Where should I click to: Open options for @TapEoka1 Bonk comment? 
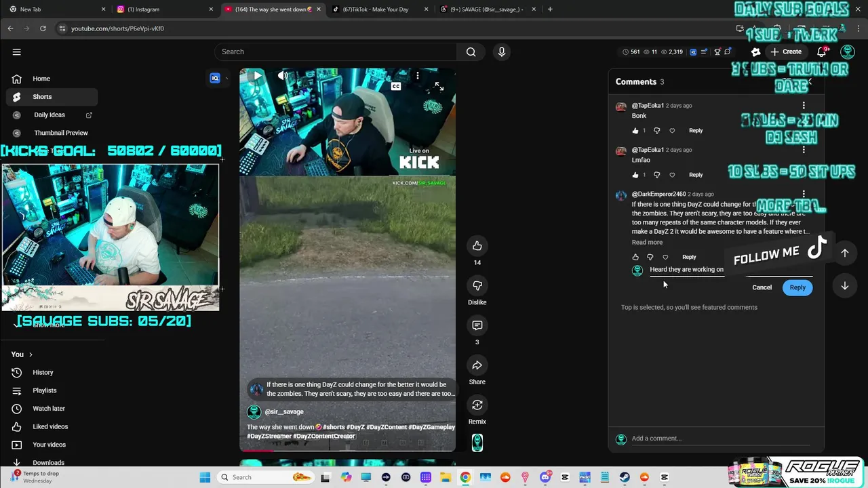804,106
